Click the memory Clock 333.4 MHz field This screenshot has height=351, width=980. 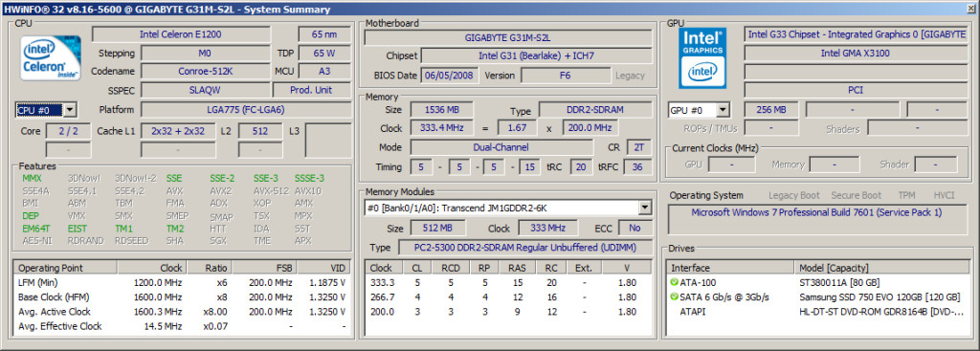click(x=441, y=128)
